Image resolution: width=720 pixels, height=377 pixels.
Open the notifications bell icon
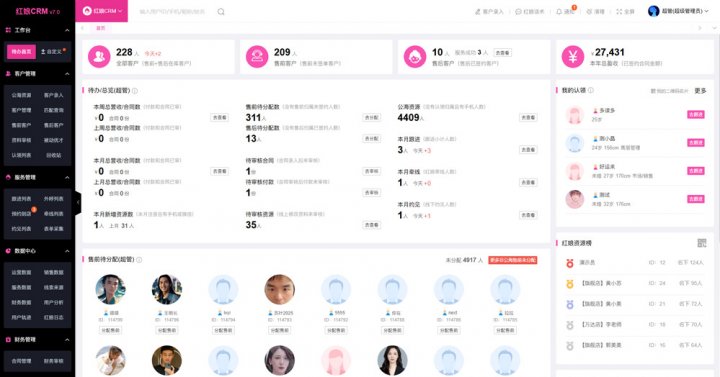click(x=559, y=11)
